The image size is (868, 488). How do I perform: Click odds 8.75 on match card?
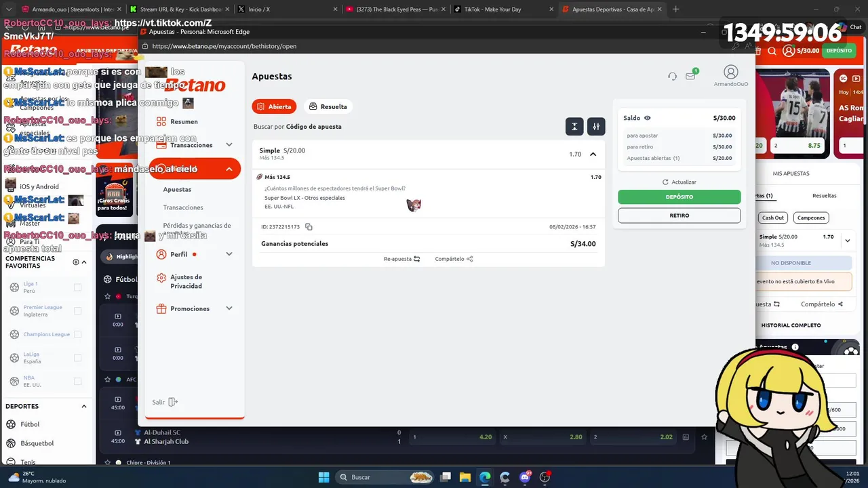[x=797, y=145]
